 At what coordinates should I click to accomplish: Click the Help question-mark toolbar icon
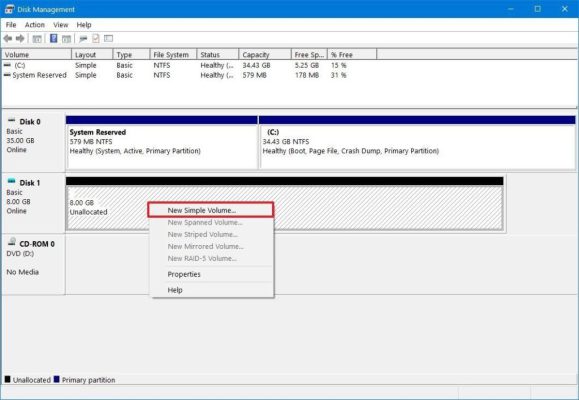tap(54, 38)
